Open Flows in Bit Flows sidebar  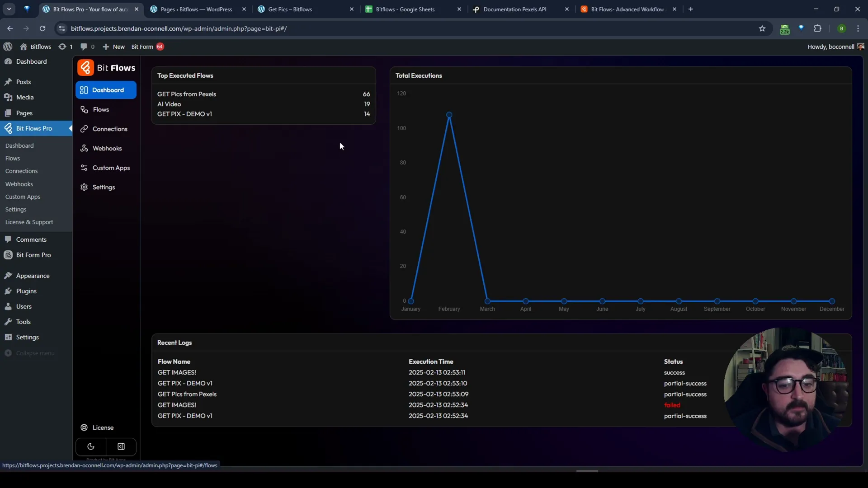(x=106, y=109)
